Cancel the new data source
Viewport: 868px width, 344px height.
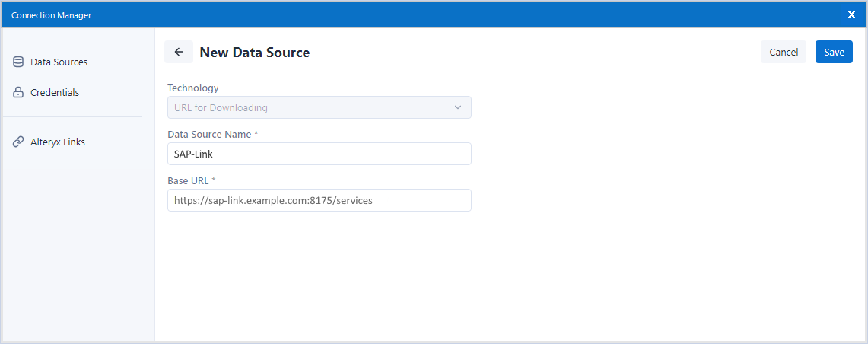tap(784, 52)
